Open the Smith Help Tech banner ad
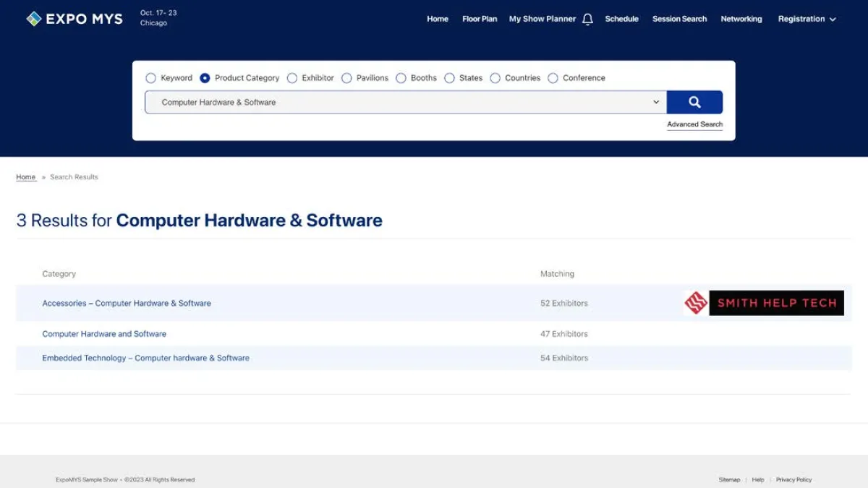 [x=764, y=303]
